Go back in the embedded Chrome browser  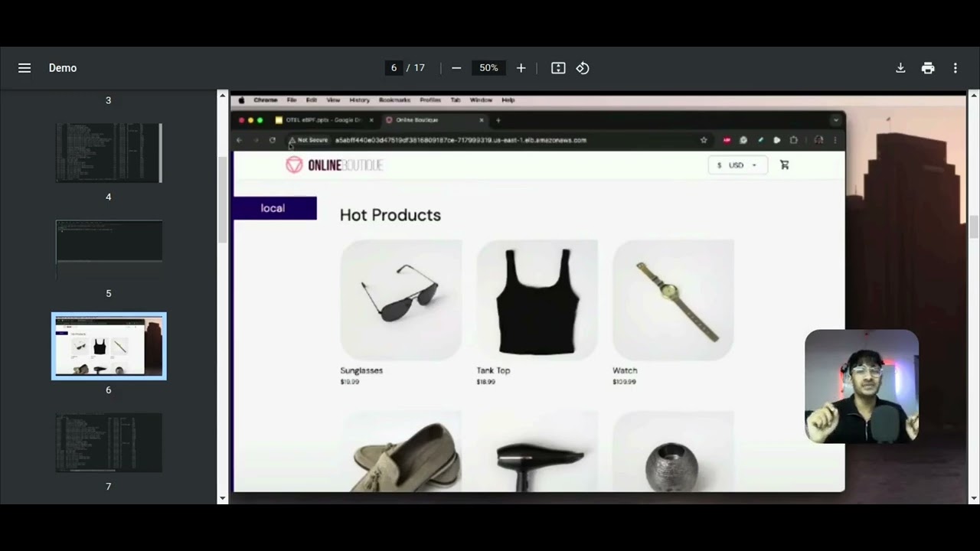click(239, 140)
